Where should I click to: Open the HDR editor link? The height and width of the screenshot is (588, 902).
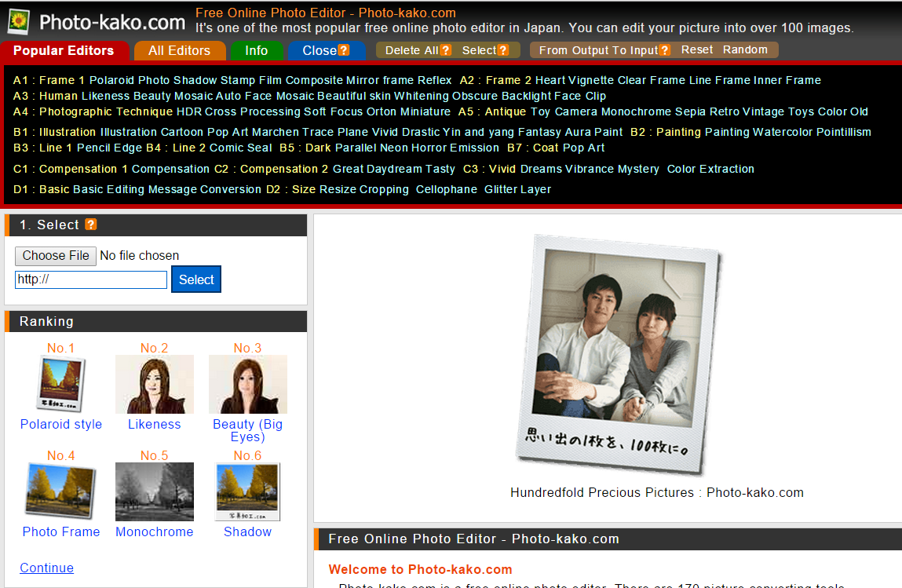[x=188, y=111]
